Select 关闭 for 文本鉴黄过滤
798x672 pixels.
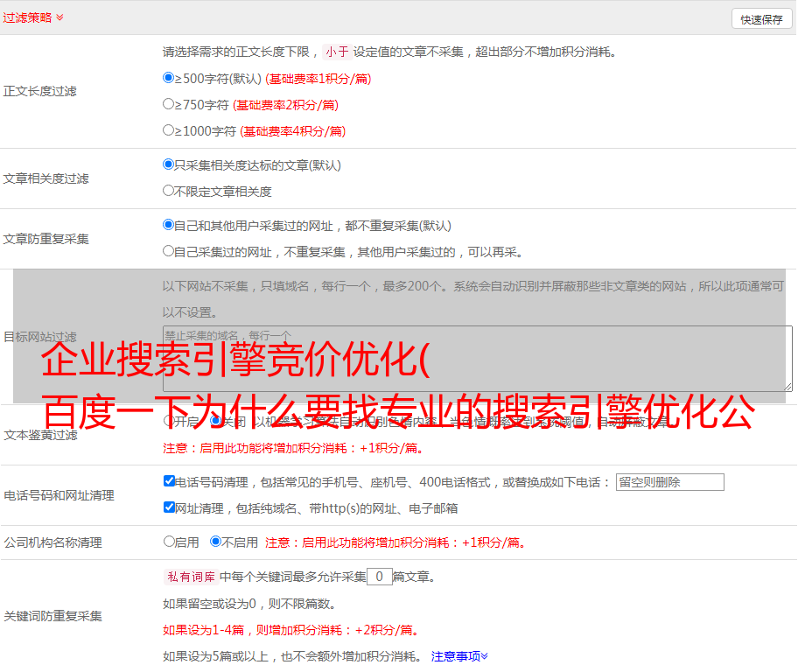(216, 421)
